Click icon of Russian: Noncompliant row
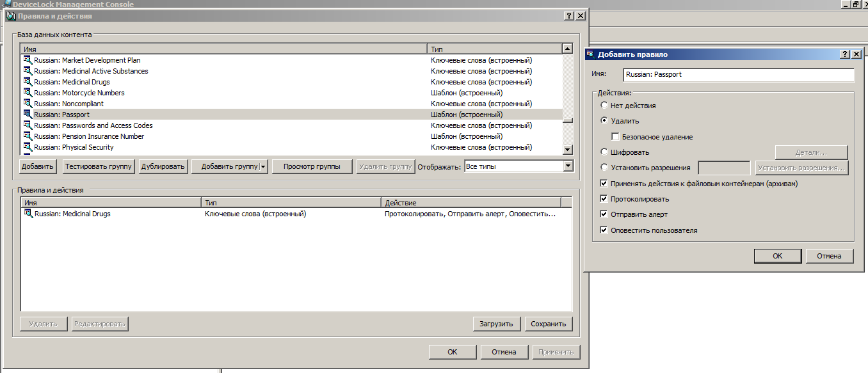The height and width of the screenshot is (373, 868). click(x=28, y=104)
